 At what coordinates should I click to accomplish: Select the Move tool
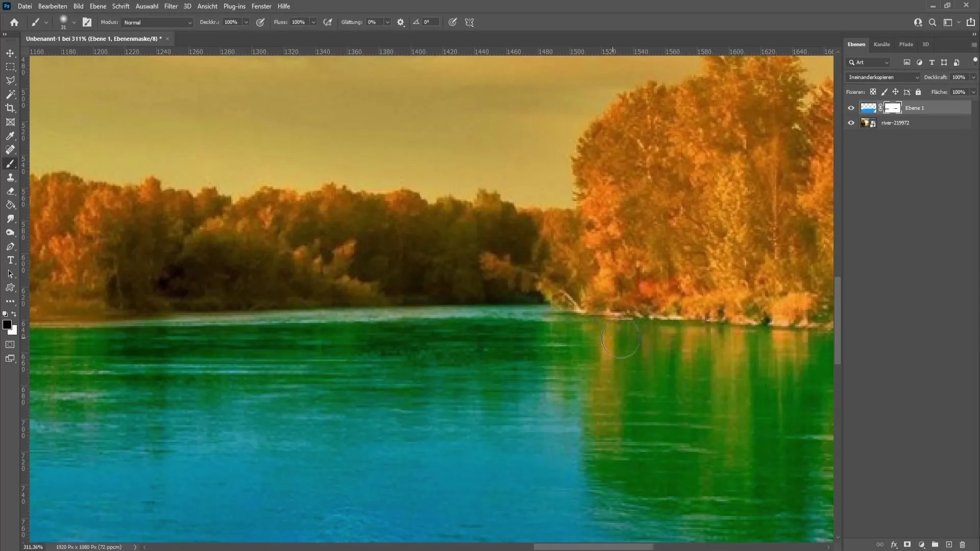click(10, 53)
